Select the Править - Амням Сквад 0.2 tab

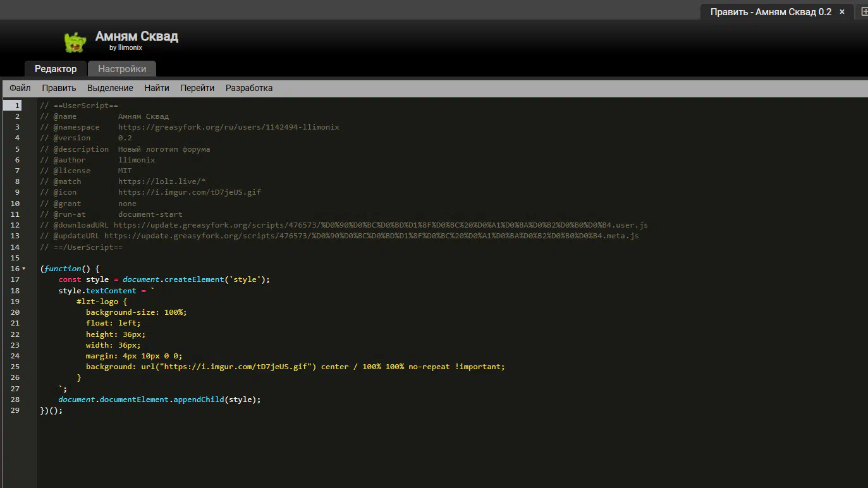[770, 12]
